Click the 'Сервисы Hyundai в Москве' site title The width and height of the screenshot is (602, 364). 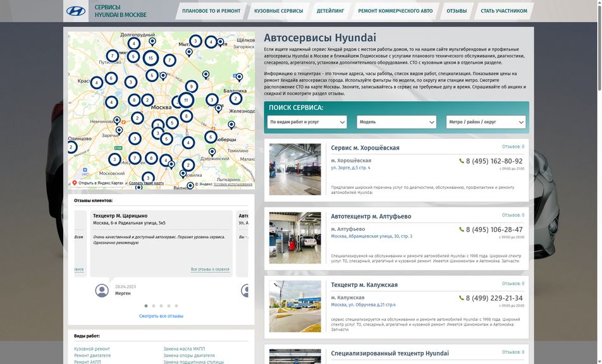click(x=121, y=11)
